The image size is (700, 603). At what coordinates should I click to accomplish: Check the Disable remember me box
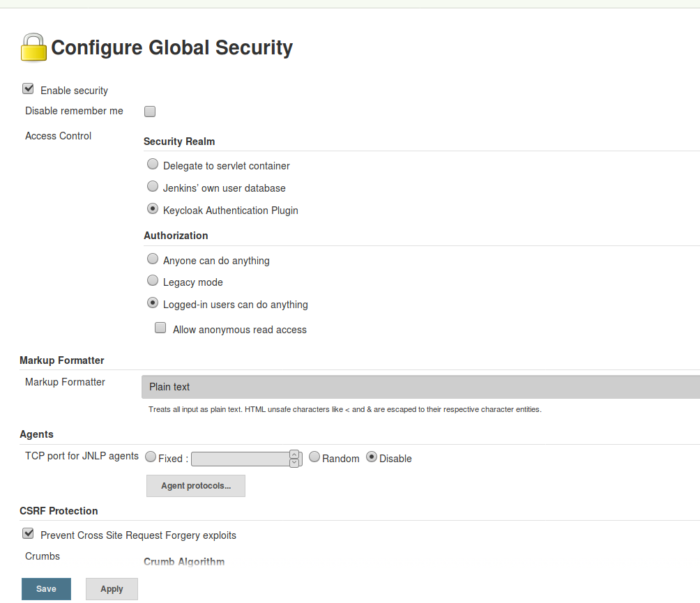(150, 111)
